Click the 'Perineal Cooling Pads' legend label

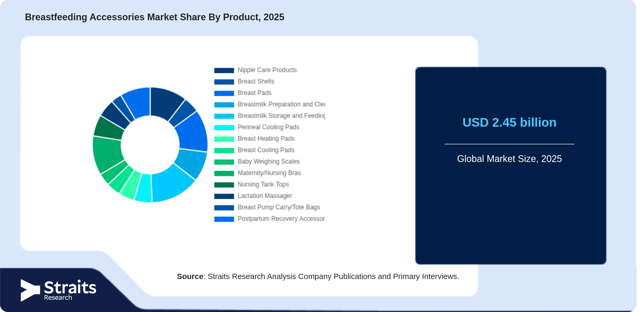[268, 127]
